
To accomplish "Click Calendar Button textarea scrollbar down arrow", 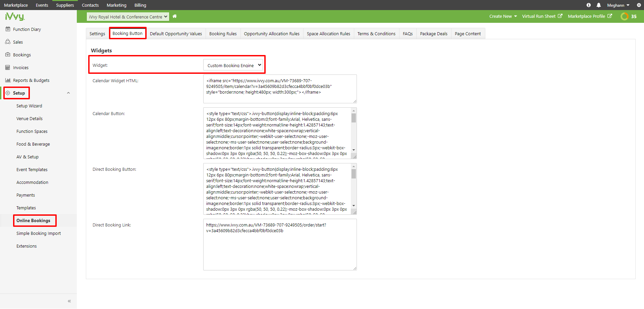I will (354, 150).
